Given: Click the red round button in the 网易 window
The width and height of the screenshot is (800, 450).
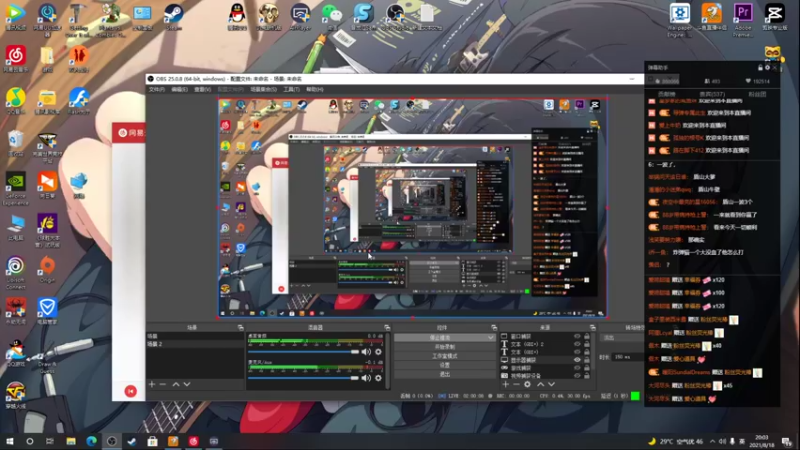Looking at the screenshot, I should [x=131, y=391].
